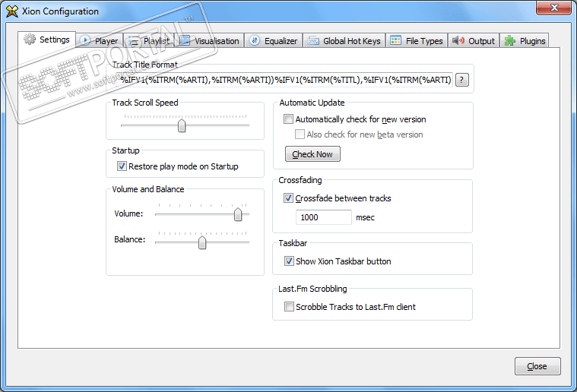Click the list icon on Playlist tab
The image size is (577, 392).
point(134,41)
